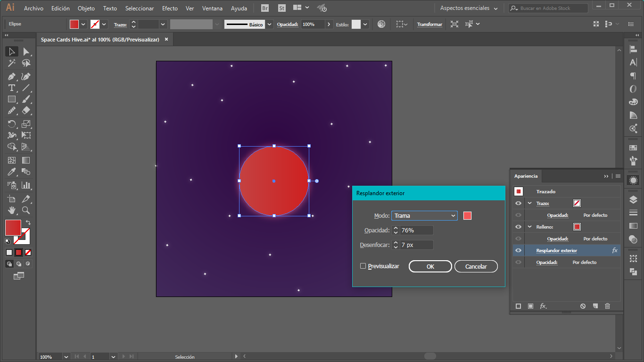Select the Paintbrush tool

coord(26,99)
